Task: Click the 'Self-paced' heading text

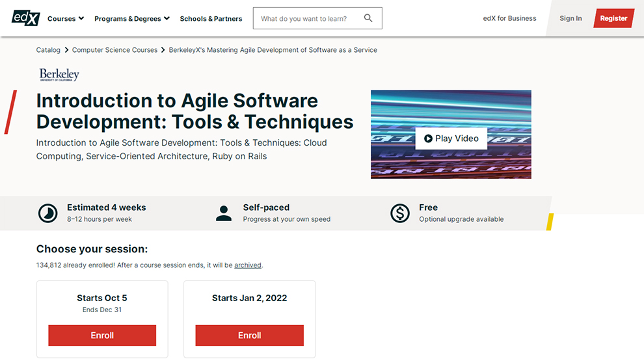Action: (266, 207)
